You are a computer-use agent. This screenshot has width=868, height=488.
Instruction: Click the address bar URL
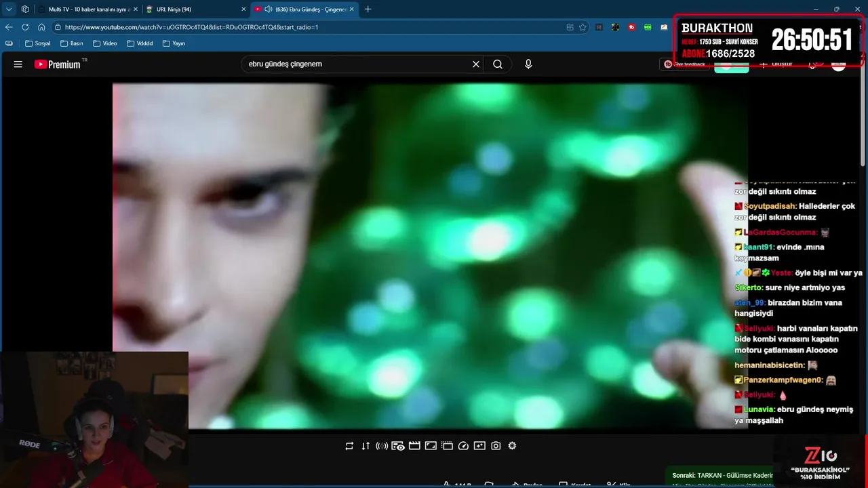[x=191, y=27]
